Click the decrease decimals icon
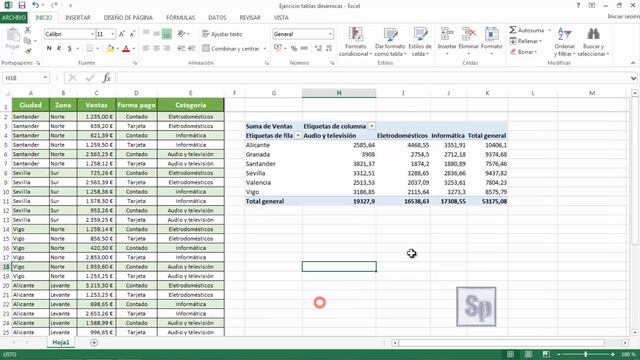Image resolution: width=640 pixels, height=360 pixels. pyautogui.click(x=329, y=48)
